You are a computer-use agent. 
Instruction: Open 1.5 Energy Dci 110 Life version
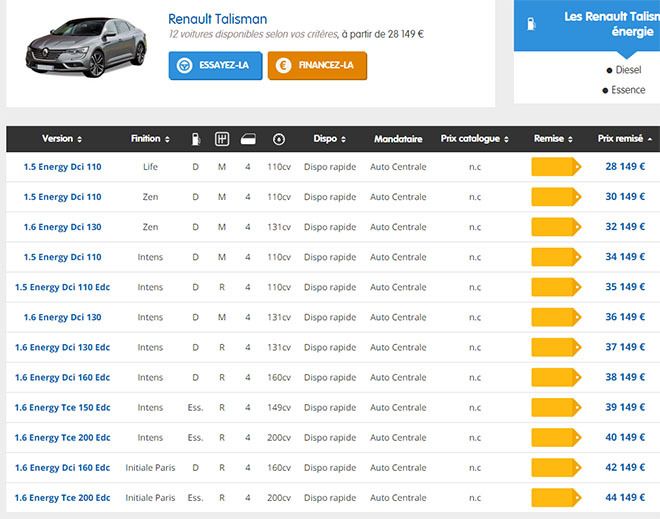62,167
